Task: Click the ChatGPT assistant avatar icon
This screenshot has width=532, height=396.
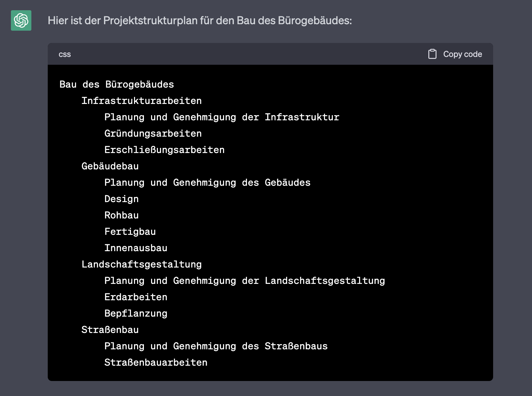Action: pos(21,20)
